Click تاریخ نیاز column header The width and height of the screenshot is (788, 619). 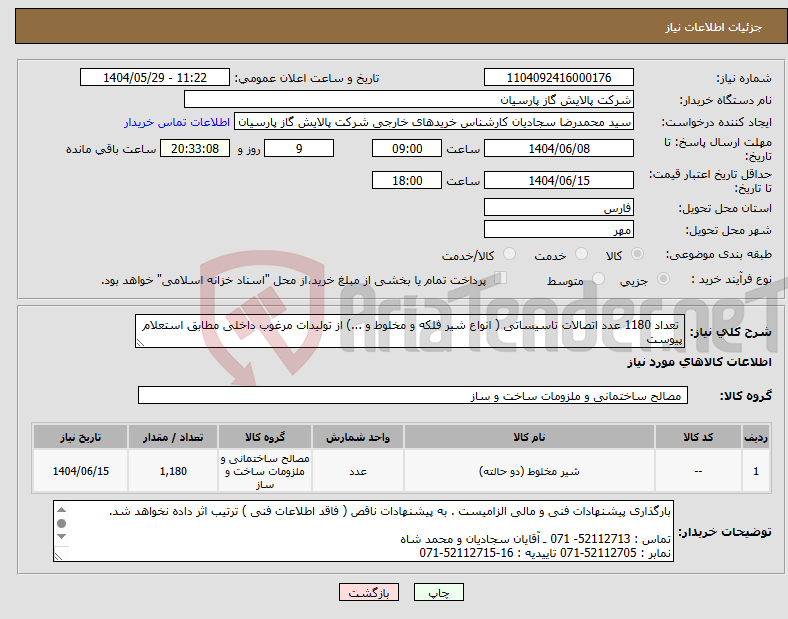(80, 437)
